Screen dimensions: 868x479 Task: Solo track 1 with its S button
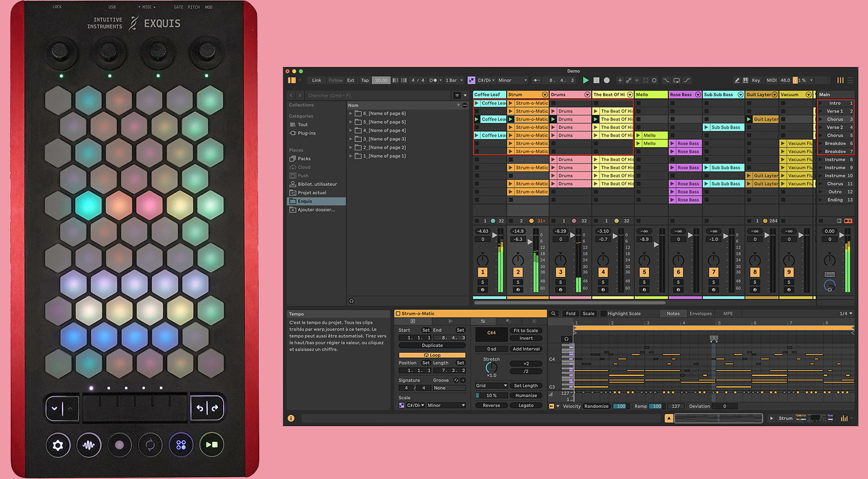482,282
